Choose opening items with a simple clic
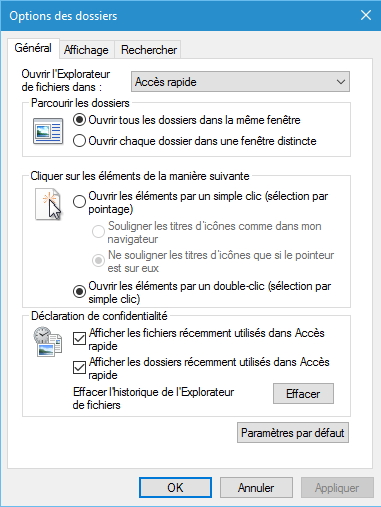Screen dimensions: 381x507 [x=200, y=202]
